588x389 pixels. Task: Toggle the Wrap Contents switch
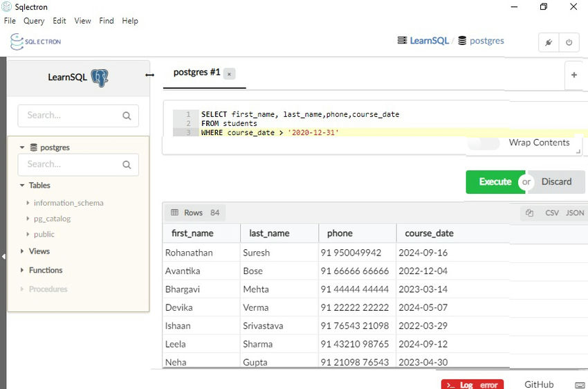[484, 143]
